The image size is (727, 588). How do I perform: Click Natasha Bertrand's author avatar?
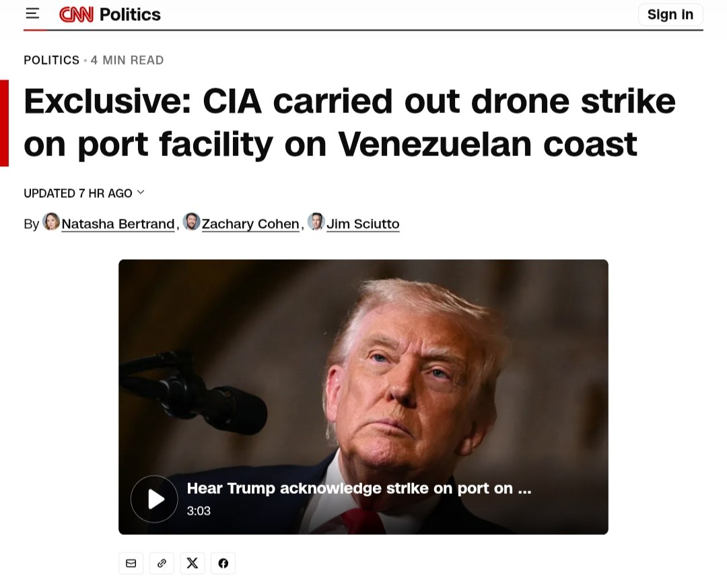point(51,222)
